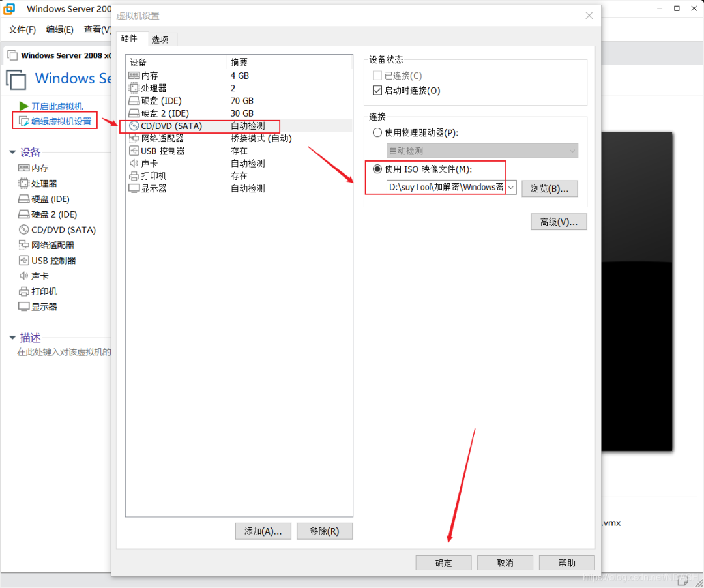Click the green play icon to power on the VM

coord(23,106)
